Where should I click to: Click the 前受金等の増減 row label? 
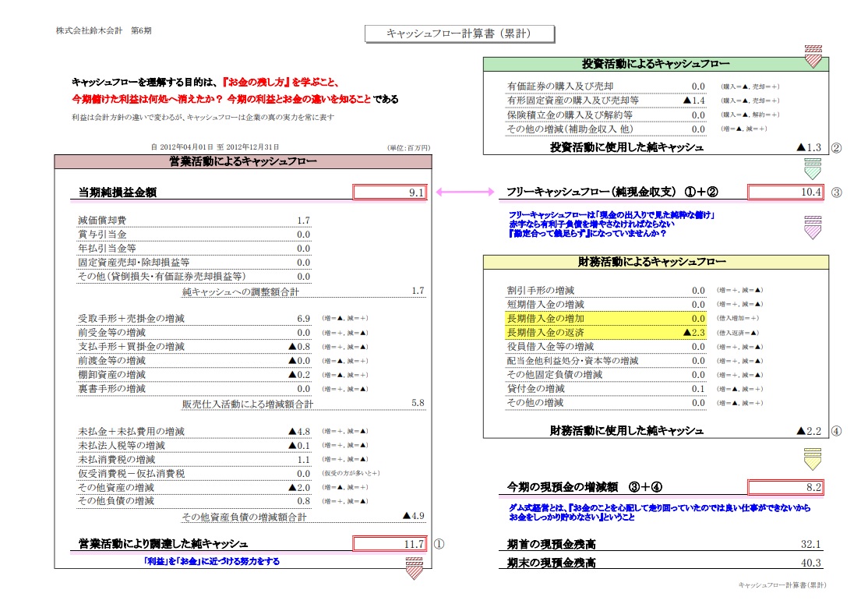(112, 333)
